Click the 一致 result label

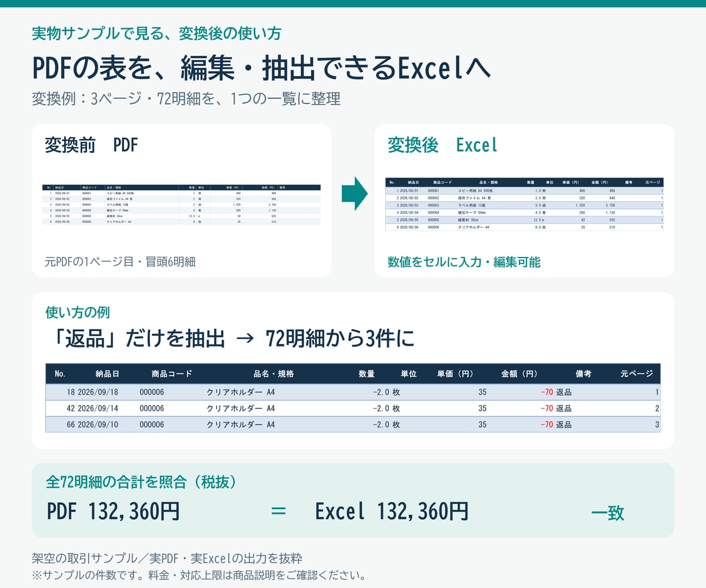pyautogui.click(x=607, y=513)
